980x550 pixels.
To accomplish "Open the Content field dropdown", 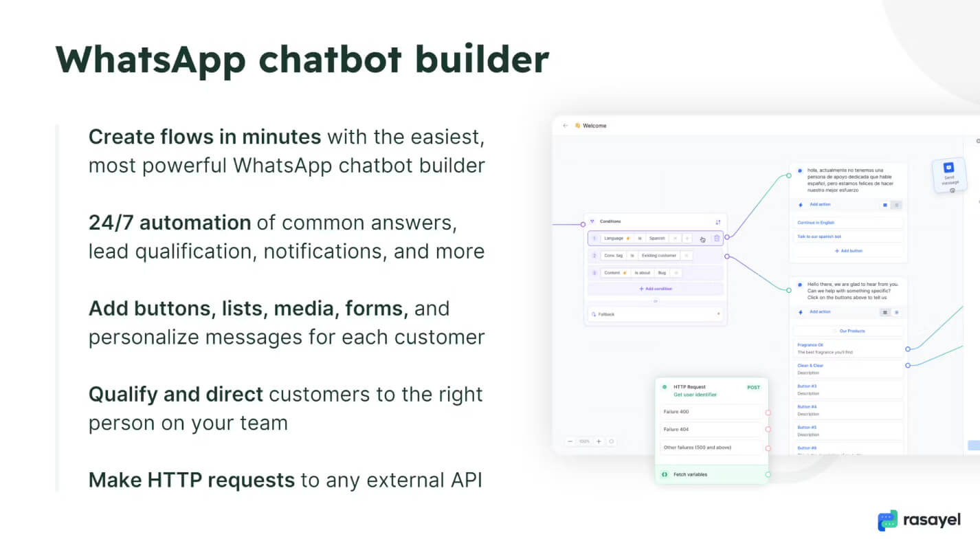I will click(616, 273).
